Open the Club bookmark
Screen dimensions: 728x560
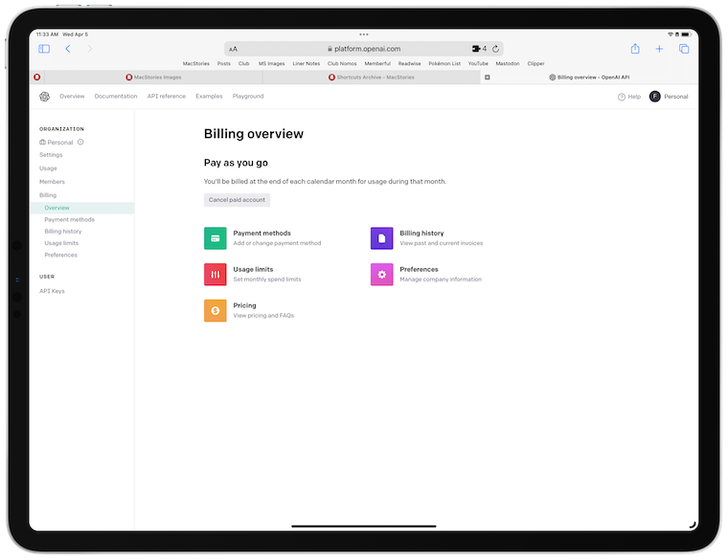243,63
